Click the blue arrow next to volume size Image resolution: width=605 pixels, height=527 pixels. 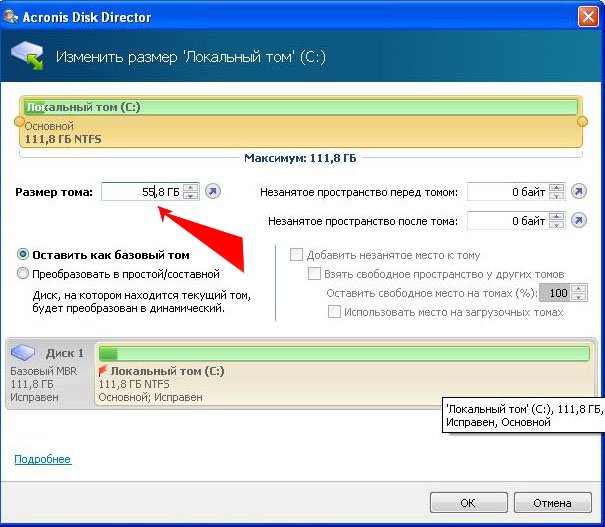click(213, 191)
